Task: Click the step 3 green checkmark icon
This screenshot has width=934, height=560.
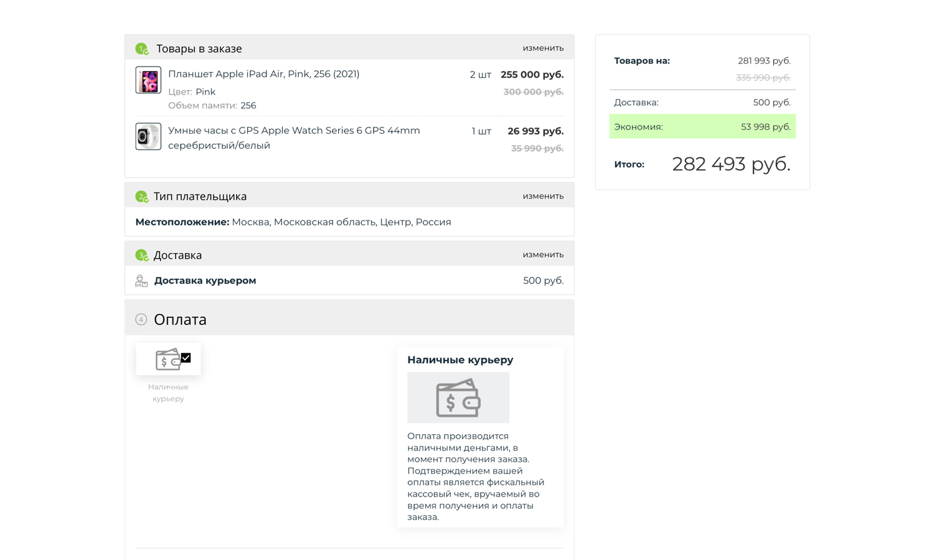Action: tap(142, 255)
